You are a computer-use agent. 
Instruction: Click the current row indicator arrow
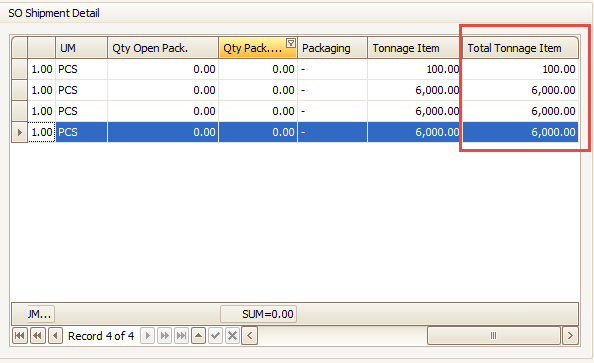[19, 132]
